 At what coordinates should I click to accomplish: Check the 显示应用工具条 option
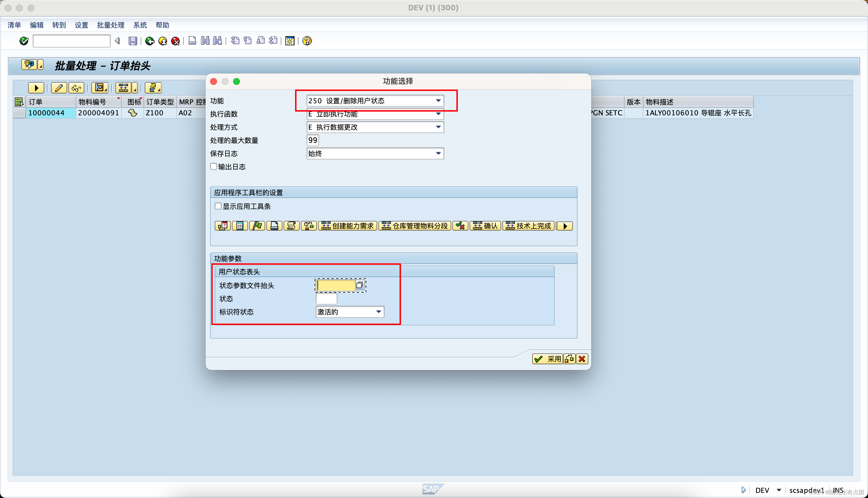click(x=218, y=206)
